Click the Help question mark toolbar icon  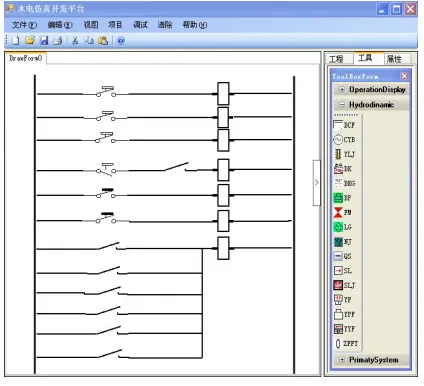[121, 40]
